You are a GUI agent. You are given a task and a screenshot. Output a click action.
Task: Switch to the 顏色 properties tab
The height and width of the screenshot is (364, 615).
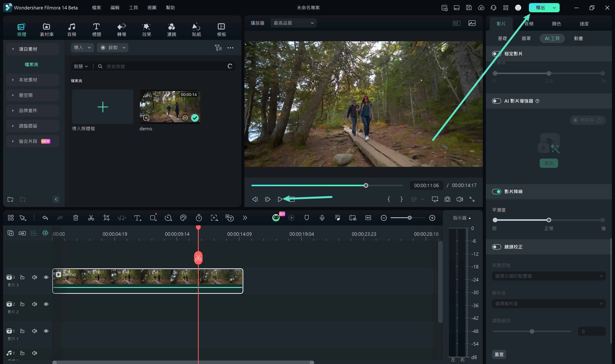(x=556, y=24)
